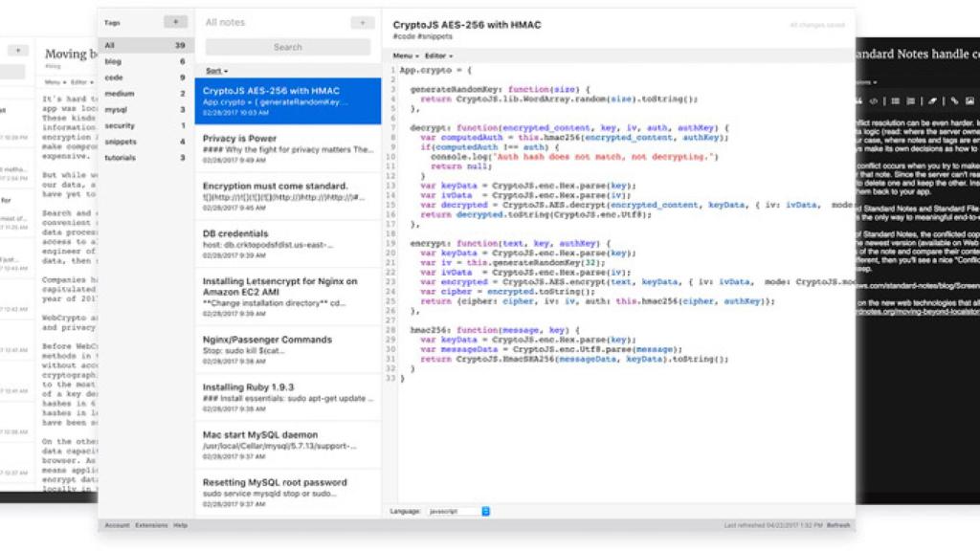Open the Menu dropdown above code editor
The width and height of the screenshot is (980, 551).
click(405, 56)
